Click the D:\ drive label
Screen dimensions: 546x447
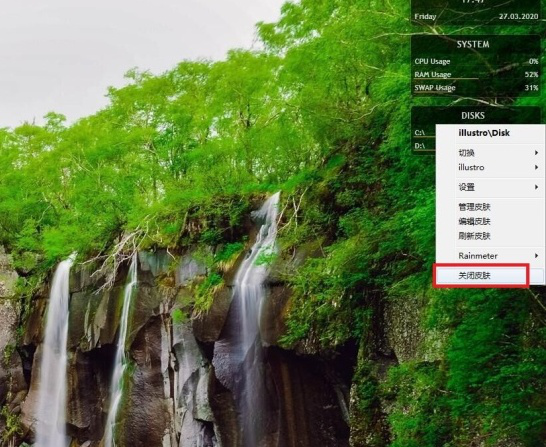pos(420,146)
